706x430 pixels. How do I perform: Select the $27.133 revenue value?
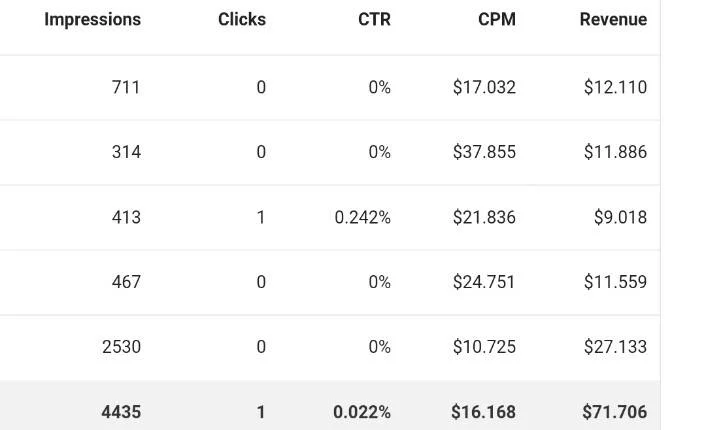615,347
